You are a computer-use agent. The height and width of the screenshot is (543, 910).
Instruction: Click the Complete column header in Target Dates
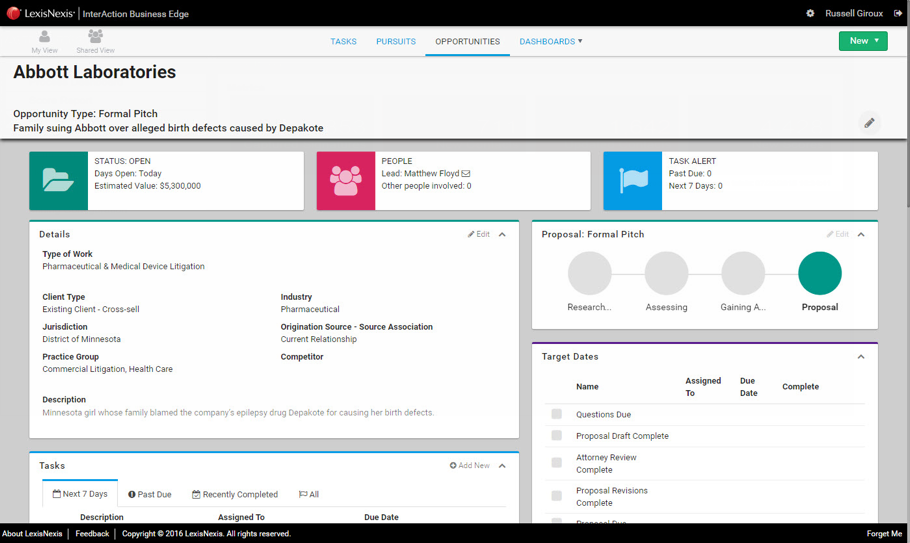coord(800,387)
